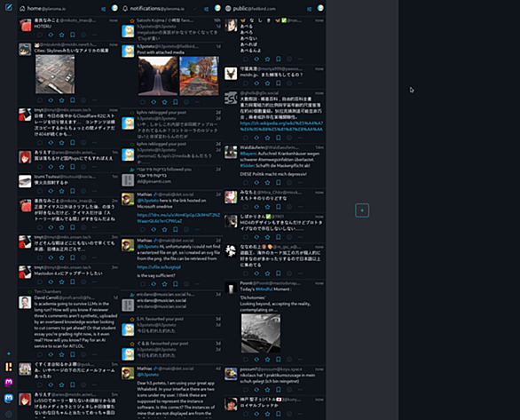Open the autumn trees photo attachment
The height and width of the screenshot is (420, 520).
click(199, 75)
